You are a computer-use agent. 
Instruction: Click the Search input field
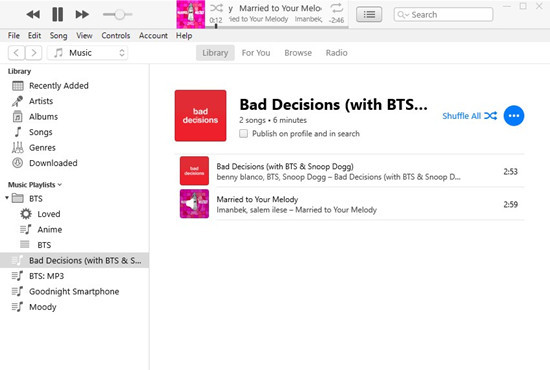443,15
